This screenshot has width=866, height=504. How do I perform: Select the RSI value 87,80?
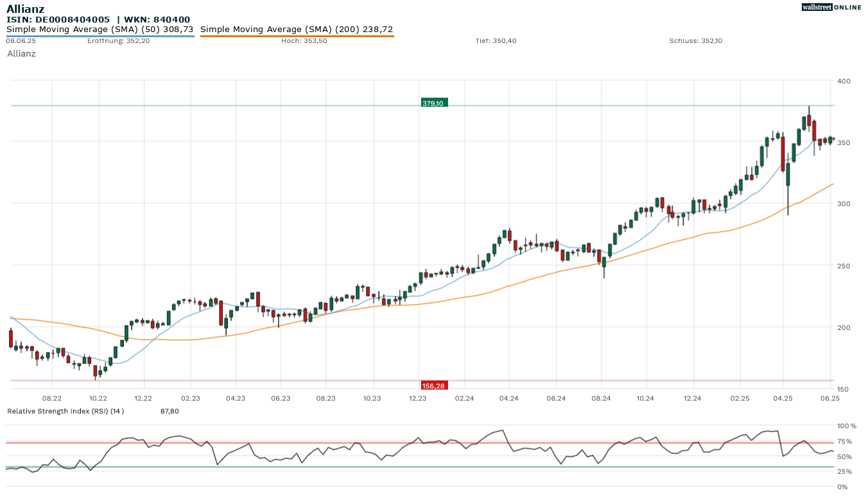pos(169,411)
